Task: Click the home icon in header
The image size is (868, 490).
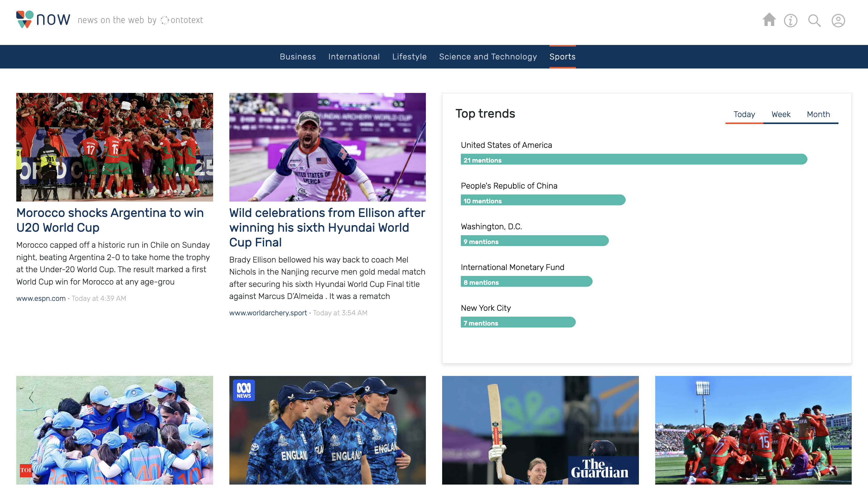Action: coord(769,20)
